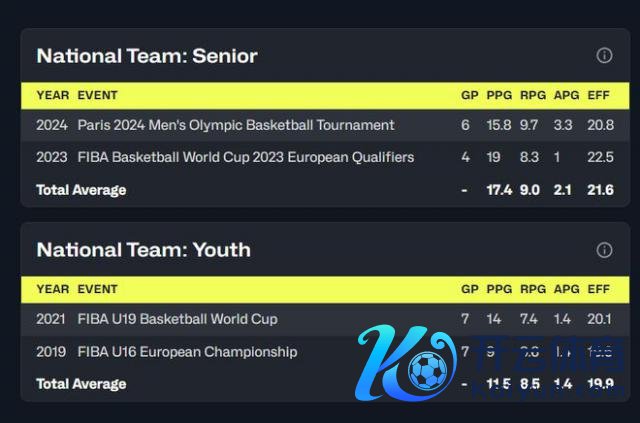
Task: Click the info icon in Youth panel
Action: pos(604,250)
